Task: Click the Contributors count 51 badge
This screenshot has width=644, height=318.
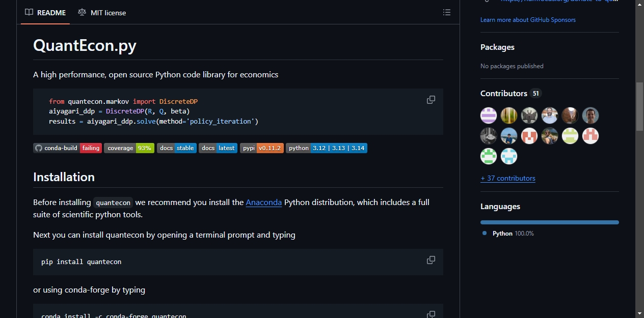Action: 535,94
